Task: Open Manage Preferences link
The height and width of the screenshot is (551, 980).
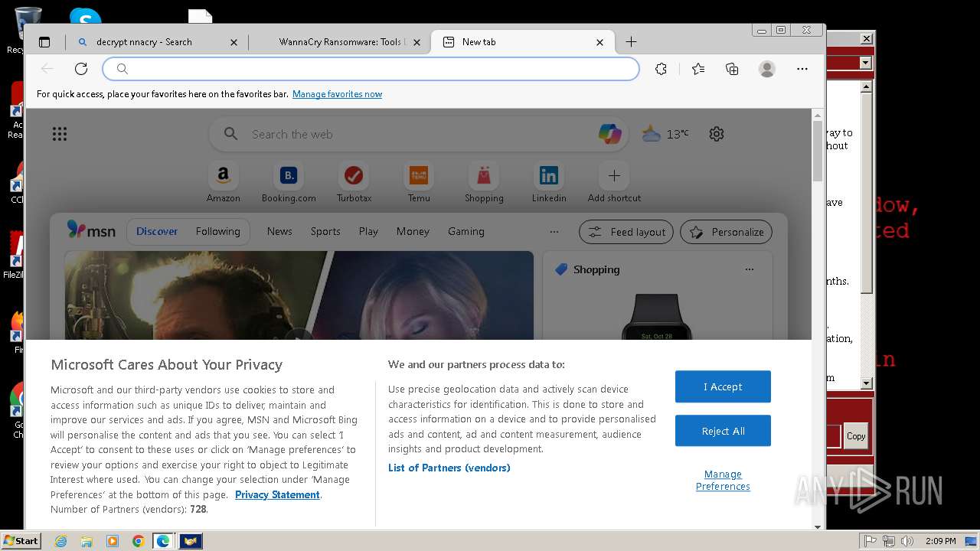Action: (x=723, y=480)
